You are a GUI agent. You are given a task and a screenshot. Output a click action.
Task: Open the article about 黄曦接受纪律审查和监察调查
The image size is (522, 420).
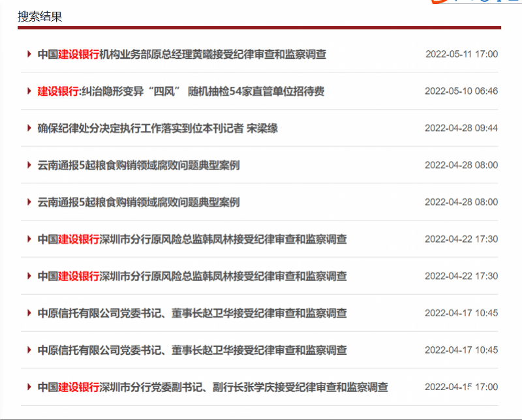point(182,54)
